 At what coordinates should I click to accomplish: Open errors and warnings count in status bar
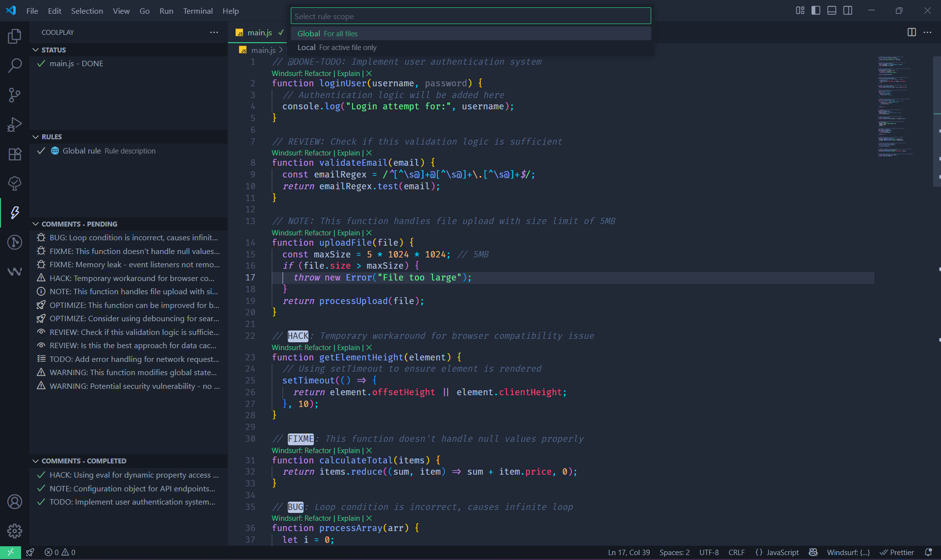coord(60,552)
